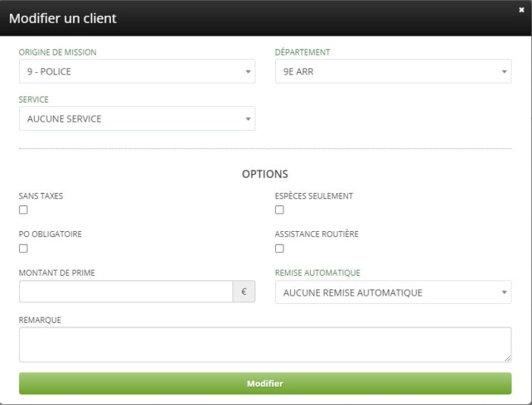Click inside the Remarque text area
Image resolution: width=532 pixels, height=405 pixels.
pos(264,344)
